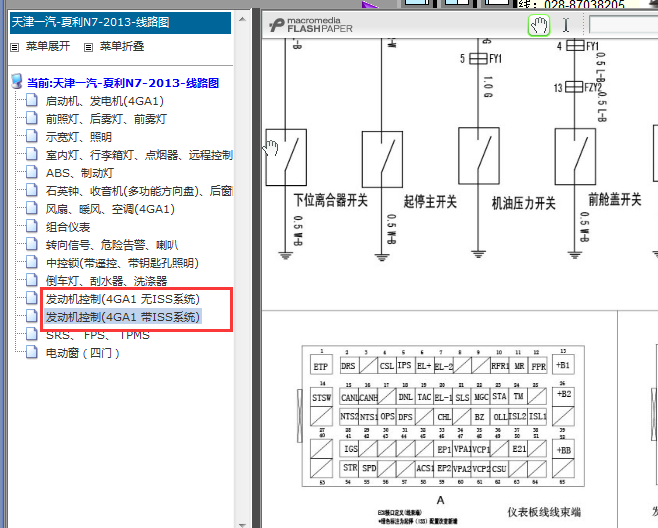
Task: Click the computer icon of root node
Action: 17,81
